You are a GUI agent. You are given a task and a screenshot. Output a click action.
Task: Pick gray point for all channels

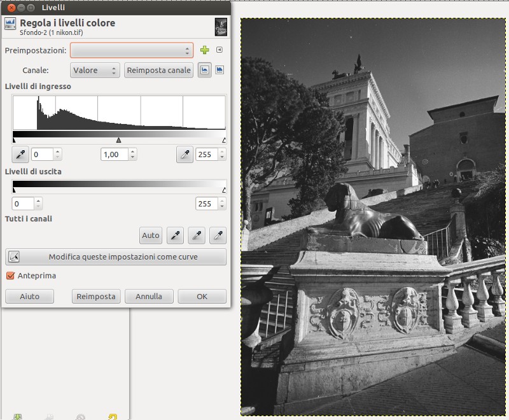[x=197, y=235]
